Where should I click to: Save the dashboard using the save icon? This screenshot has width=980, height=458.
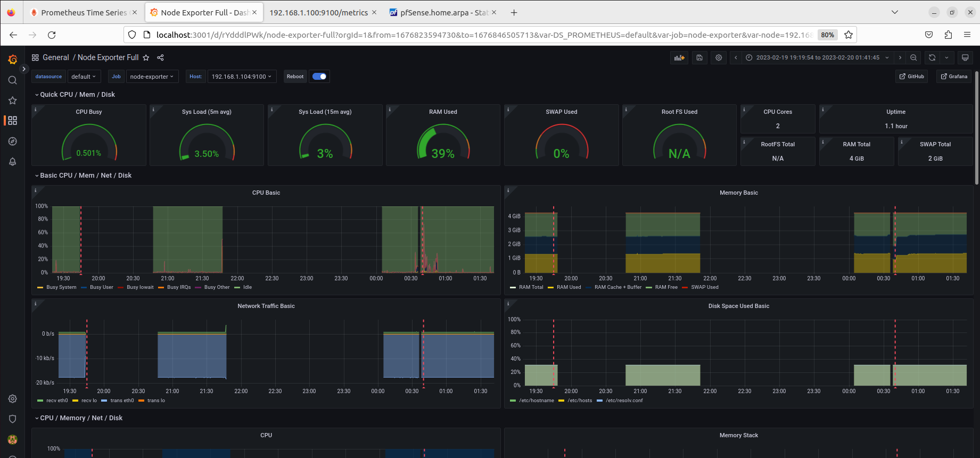699,57
